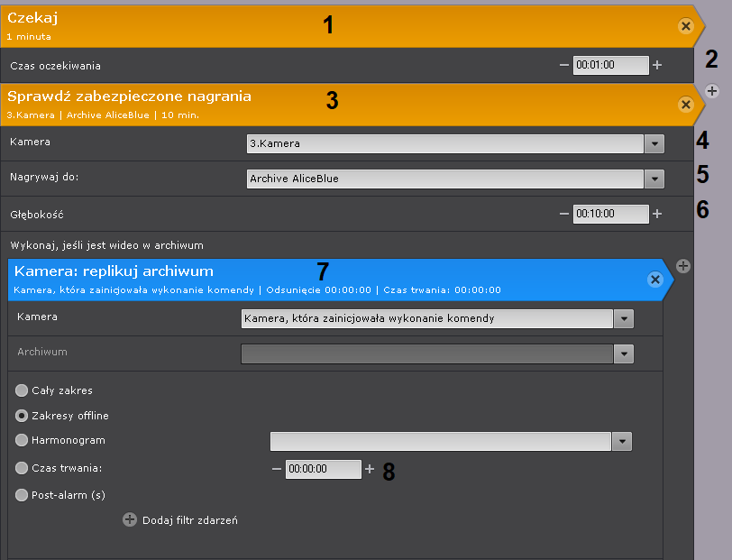732x560 pixels.
Task: Click the Czas oczekiwania time field
Action: pyautogui.click(x=610, y=65)
